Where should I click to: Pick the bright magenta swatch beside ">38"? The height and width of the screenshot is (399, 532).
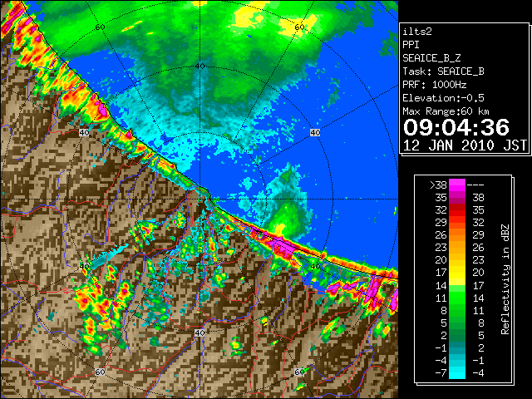coord(457,185)
